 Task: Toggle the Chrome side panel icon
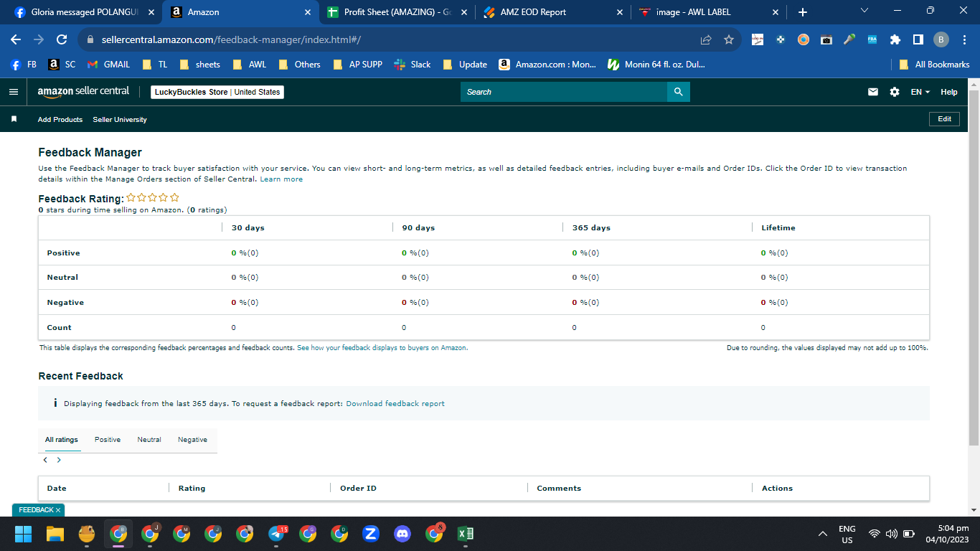[x=918, y=40]
